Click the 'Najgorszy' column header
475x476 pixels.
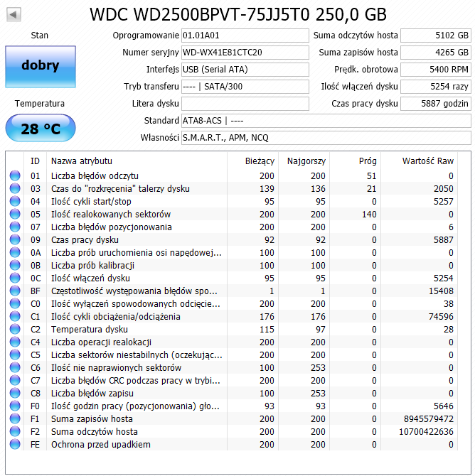pos(304,161)
